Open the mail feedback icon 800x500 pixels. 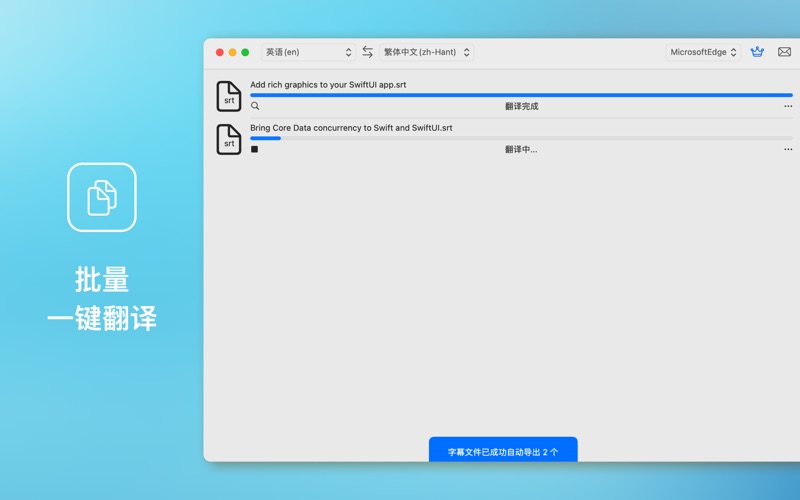(784, 52)
